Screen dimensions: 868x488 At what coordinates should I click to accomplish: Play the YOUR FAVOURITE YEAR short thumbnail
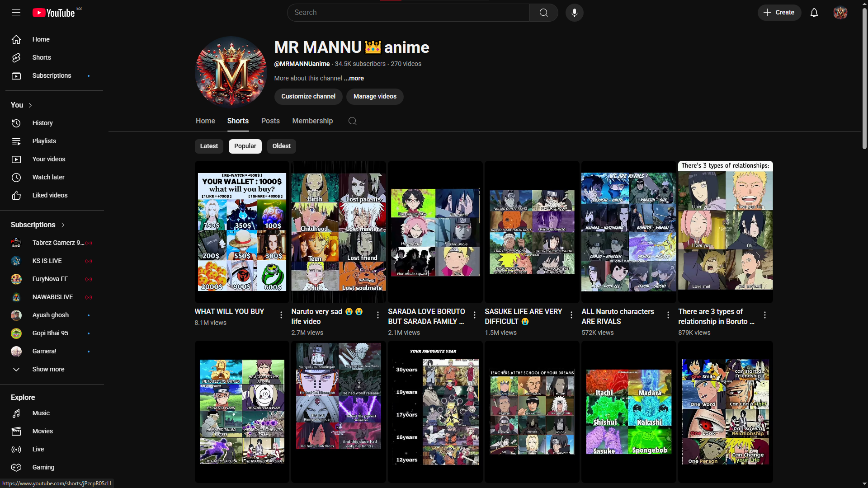[x=435, y=412]
